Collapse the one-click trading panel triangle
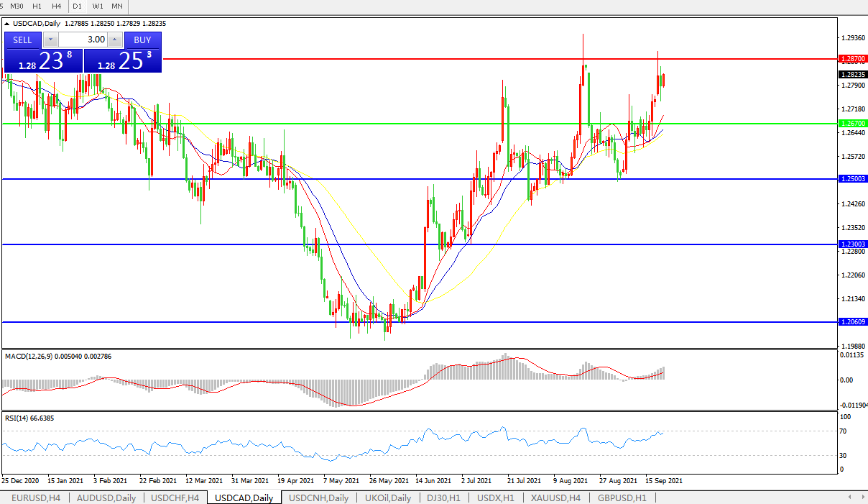This screenshot has height=504, width=868. 7,24
